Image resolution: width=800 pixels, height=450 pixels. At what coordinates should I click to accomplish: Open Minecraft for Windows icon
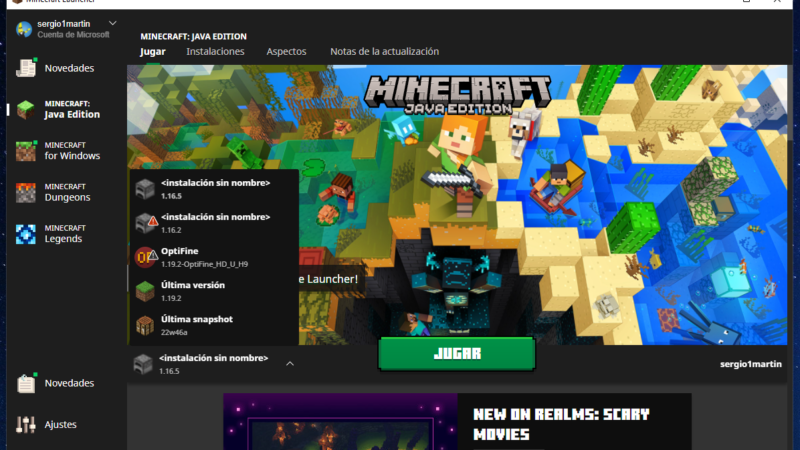click(x=26, y=151)
